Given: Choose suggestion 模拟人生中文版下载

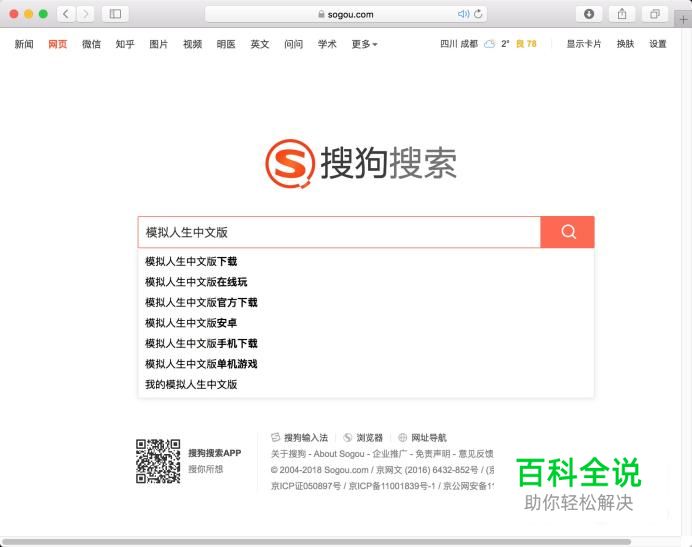Looking at the screenshot, I should 366,261.
